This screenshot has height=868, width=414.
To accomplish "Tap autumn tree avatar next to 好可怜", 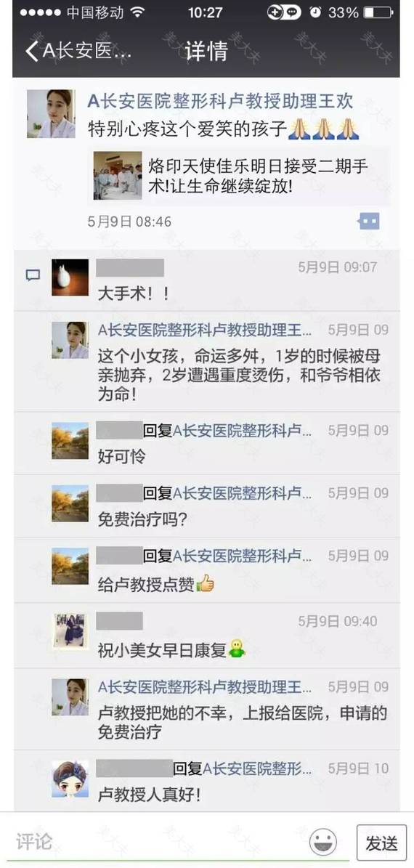I will [70, 441].
